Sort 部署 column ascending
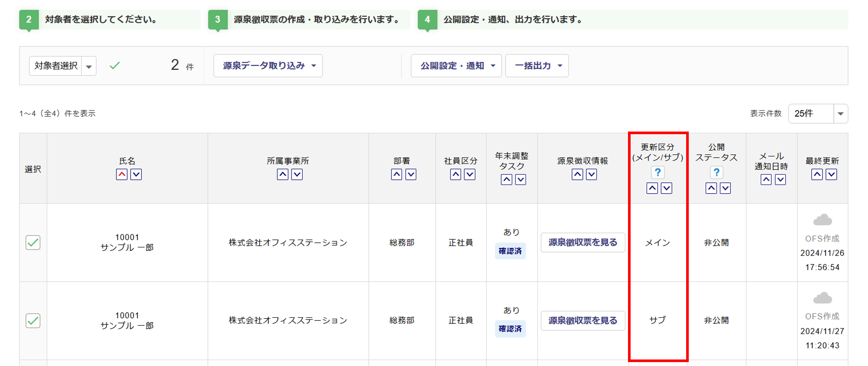The image size is (868, 366). tap(396, 175)
